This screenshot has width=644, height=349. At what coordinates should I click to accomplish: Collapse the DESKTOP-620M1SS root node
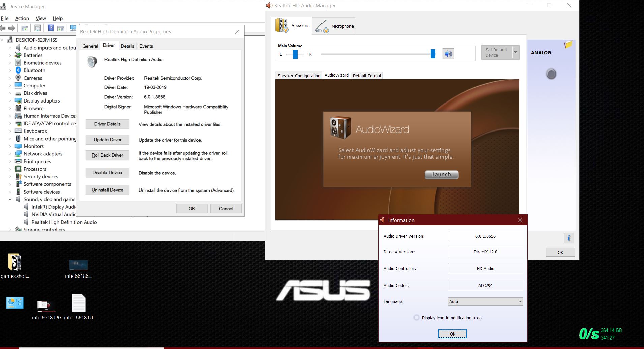[2, 40]
